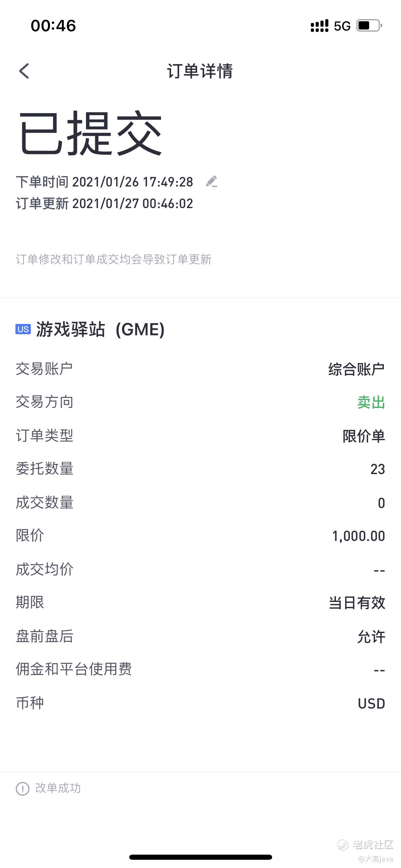Tap the 已提交 order status heading
Viewport: 401px width, 868px height.
click(90, 133)
